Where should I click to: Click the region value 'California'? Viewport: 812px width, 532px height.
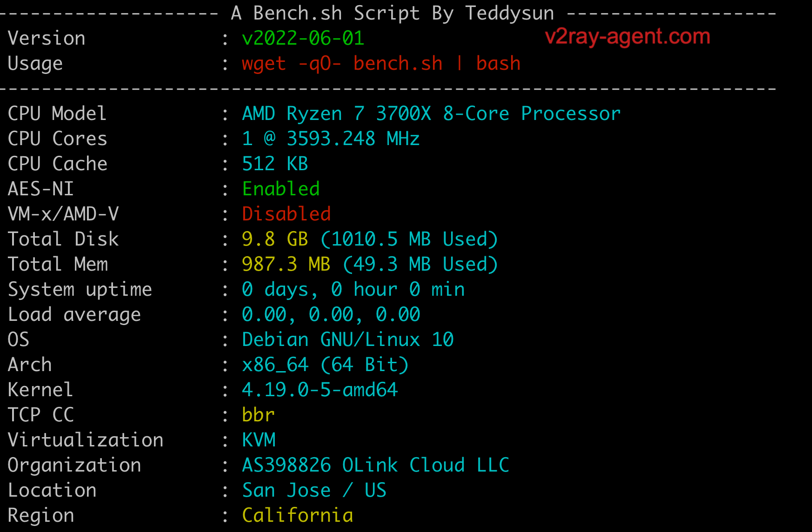coord(298,515)
